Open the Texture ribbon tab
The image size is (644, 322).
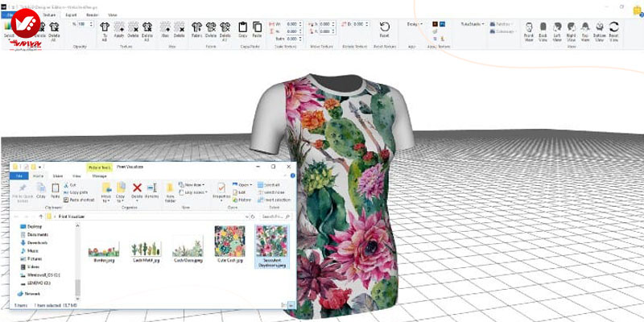(x=49, y=15)
